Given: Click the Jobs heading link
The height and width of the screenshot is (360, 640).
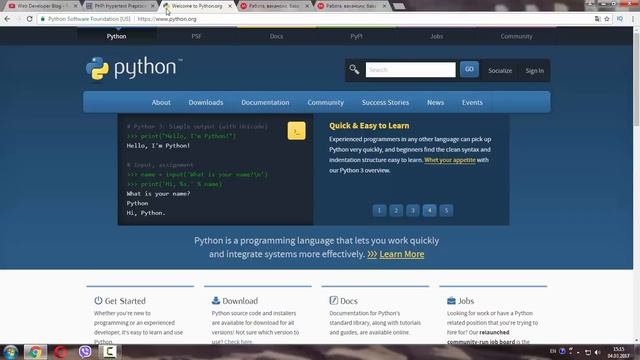Looking at the screenshot, I should point(466,301).
